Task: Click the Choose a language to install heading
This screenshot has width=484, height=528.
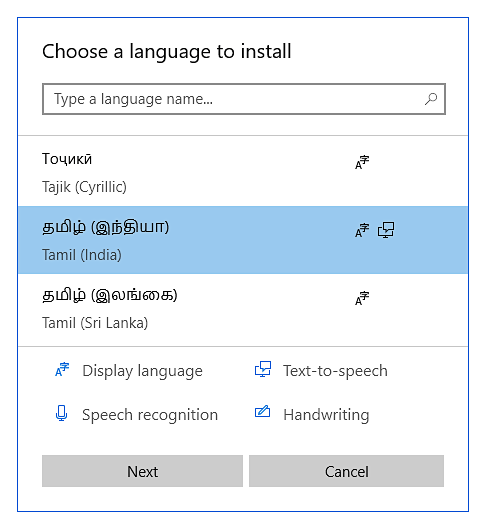Action: [167, 52]
